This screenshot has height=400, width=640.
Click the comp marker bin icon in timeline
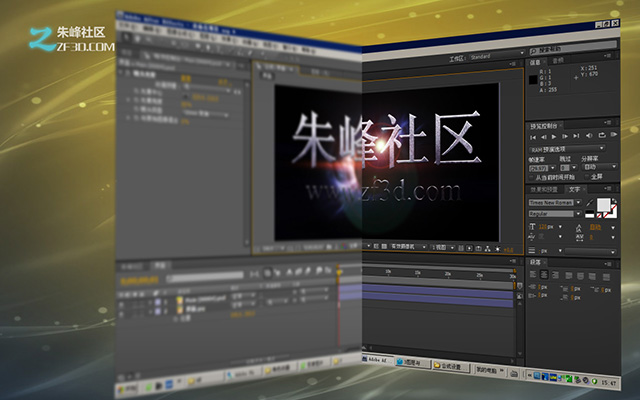click(519, 286)
